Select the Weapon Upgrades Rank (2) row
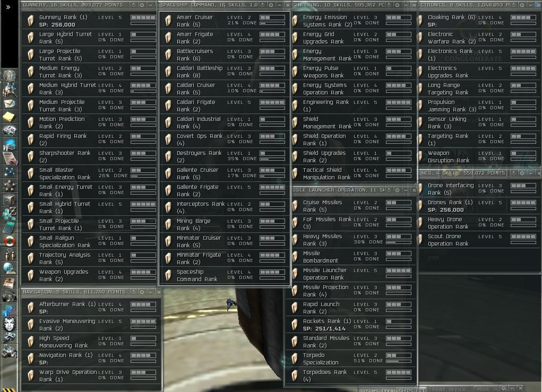The image size is (542, 392). (90, 275)
